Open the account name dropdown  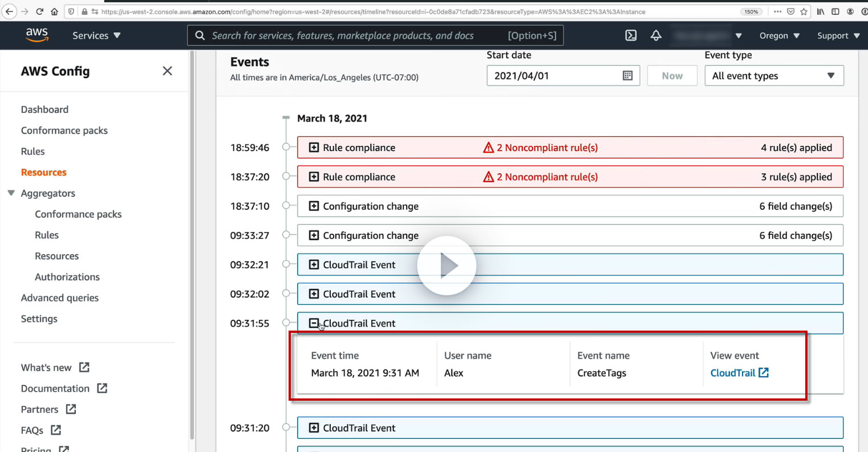[x=707, y=35]
